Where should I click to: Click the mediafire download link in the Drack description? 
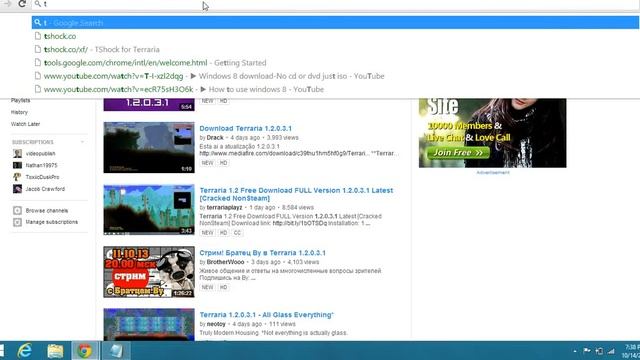tap(284, 153)
